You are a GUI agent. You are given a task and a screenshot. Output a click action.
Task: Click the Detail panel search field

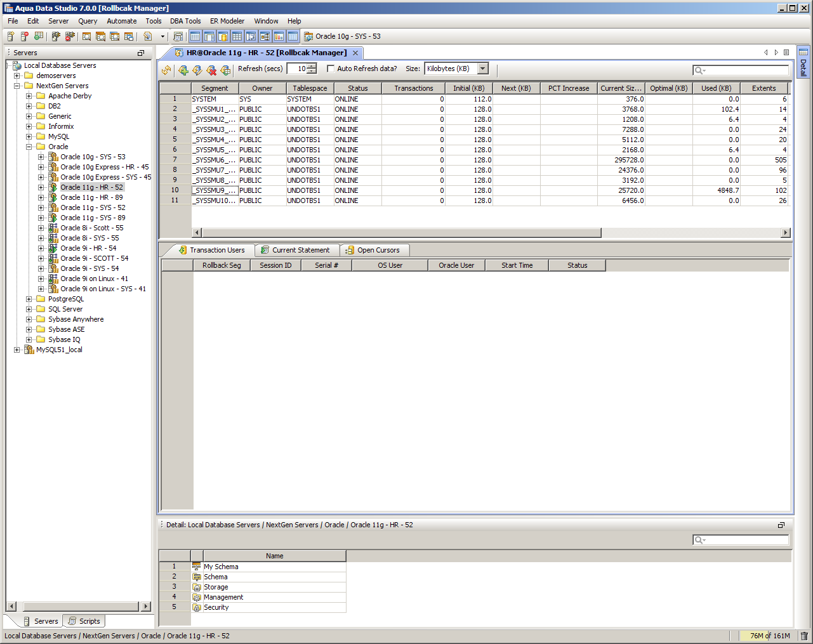click(x=741, y=540)
